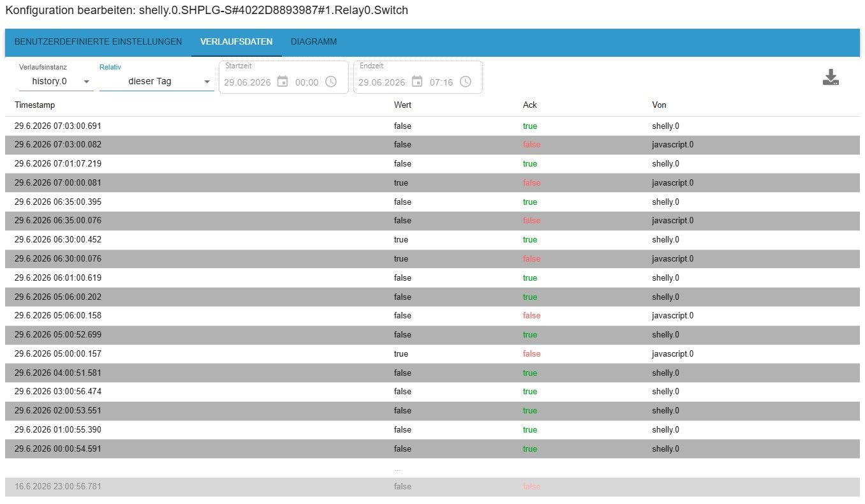Click the Endzeit time field 07:16
The height and width of the screenshot is (504, 865).
441,82
